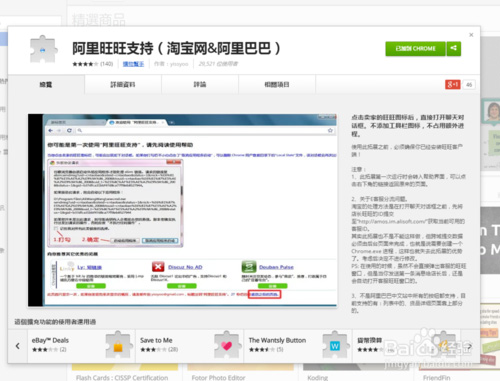Screen dimensions: 500x381
Task: Open The Wantsly Button related extension
Action: [x=298, y=346]
